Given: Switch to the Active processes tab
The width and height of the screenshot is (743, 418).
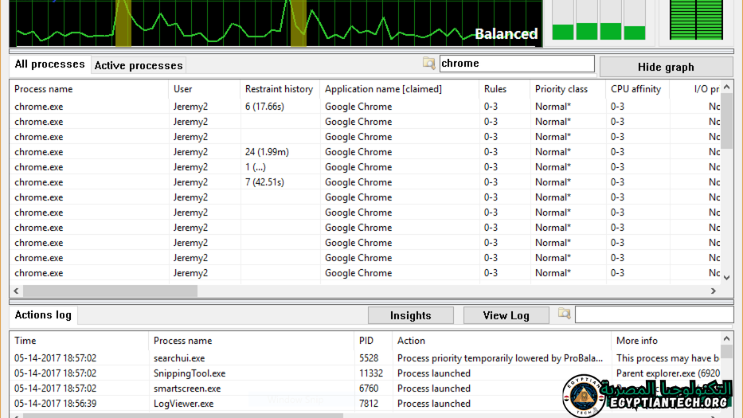Looking at the screenshot, I should click(x=138, y=66).
